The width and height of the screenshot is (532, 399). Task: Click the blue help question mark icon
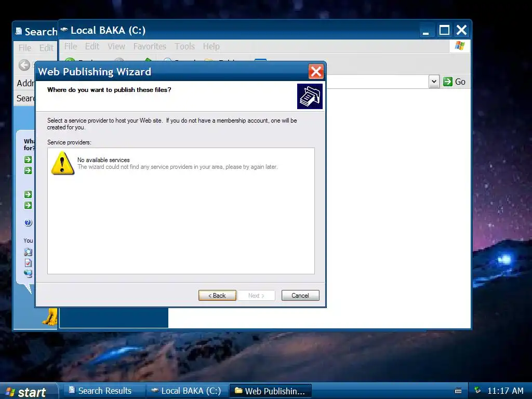(x=28, y=222)
